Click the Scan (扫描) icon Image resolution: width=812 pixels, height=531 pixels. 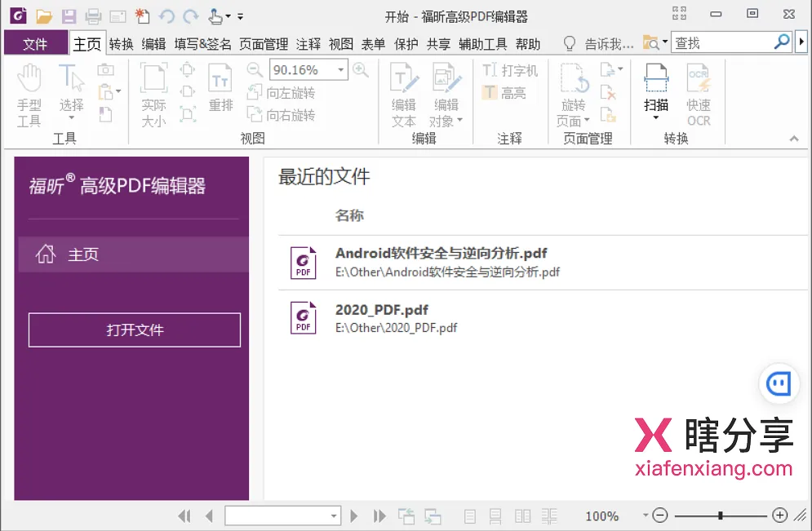point(656,87)
